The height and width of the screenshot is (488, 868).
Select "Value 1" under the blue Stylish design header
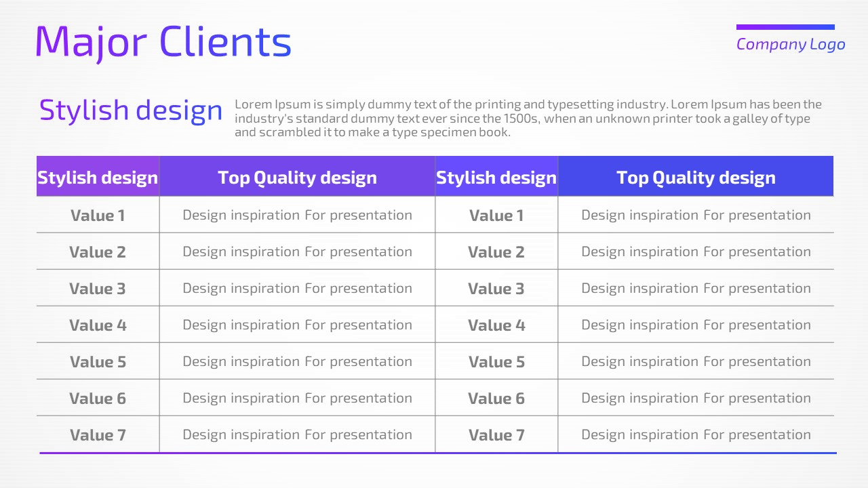click(496, 216)
